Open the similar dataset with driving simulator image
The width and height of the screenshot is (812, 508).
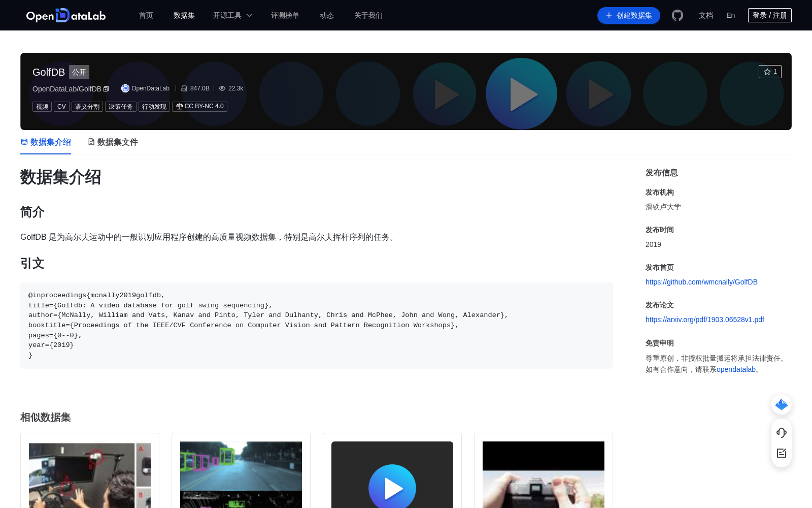90,470
